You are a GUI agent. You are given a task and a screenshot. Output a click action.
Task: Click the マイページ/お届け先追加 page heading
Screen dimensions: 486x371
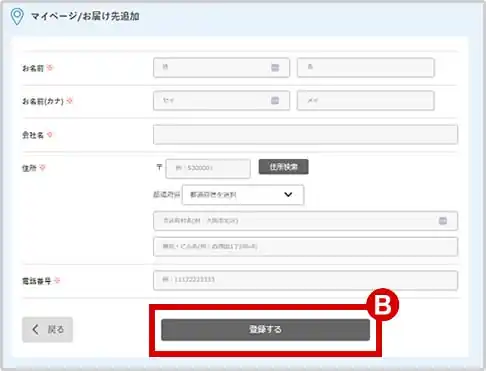point(85,16)
